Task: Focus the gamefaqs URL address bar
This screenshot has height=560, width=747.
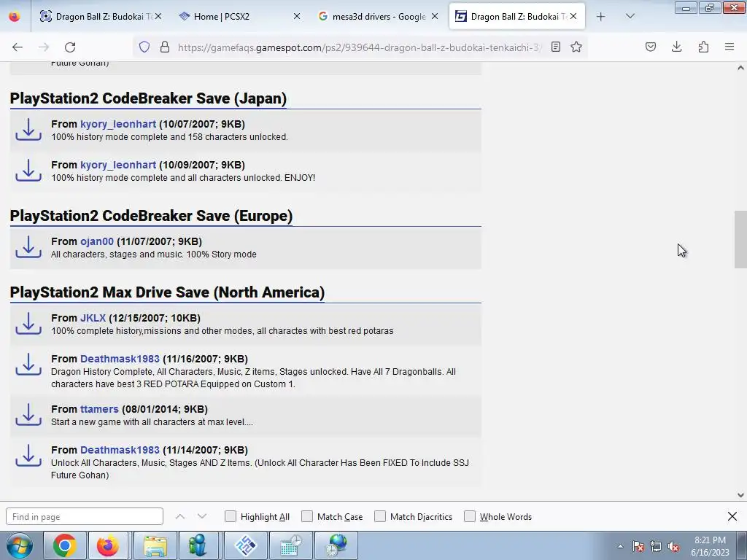Action: coord(360,47)
